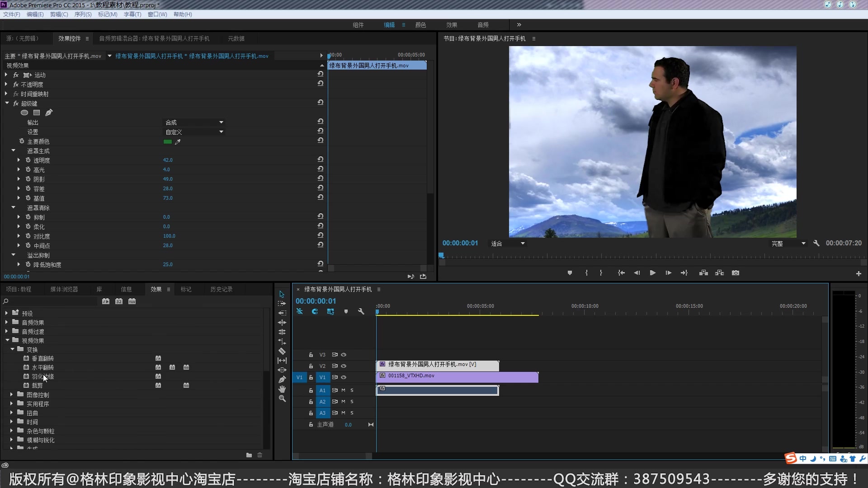Expand the 图像控制 effects folder
868x488 pixels.
[x=12, y=395]
